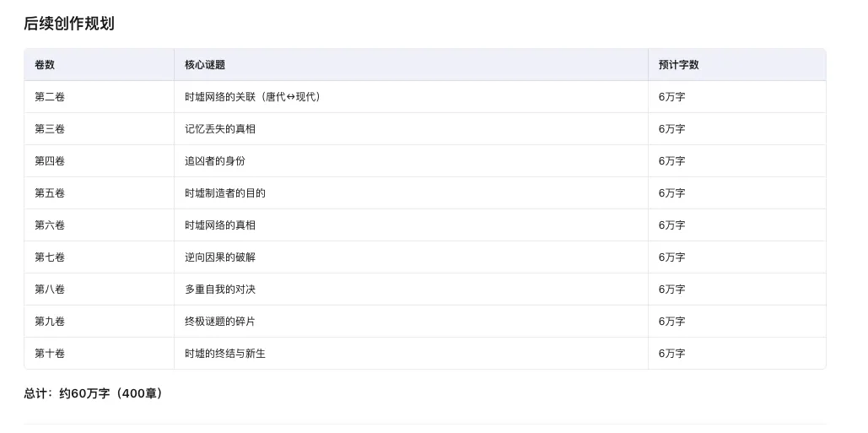Image resolution: width=868 pixels, height=433 pixels.
Task: Select the 时墟的终结与新生 cell
Action: point(225,354)
